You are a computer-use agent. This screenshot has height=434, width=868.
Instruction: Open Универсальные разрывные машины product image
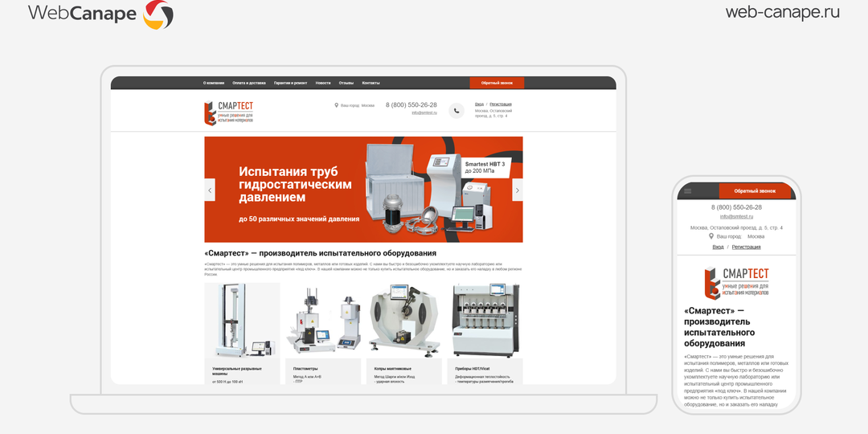coord(242,320)
